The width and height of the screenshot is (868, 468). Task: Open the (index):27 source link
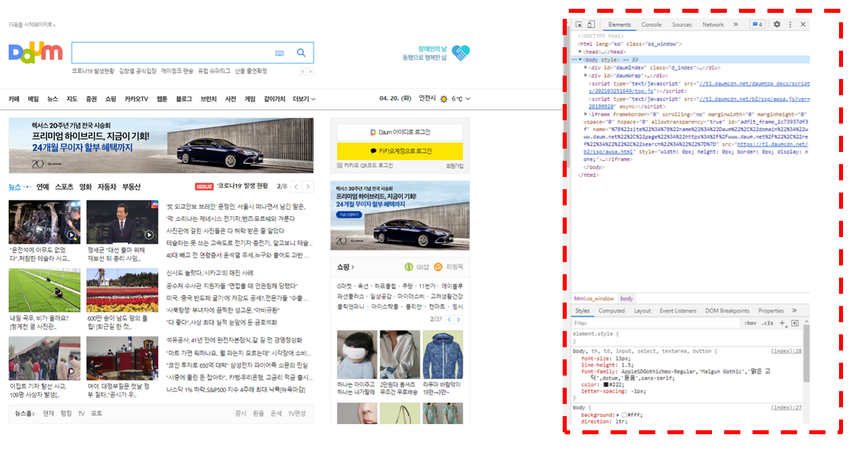[x=786, y=407]
